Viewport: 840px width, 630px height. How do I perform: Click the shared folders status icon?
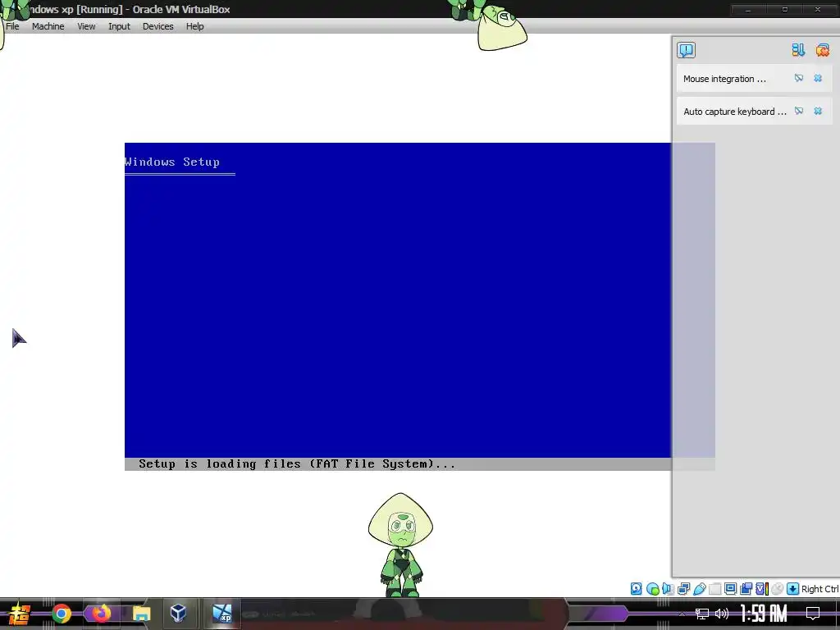(x=714, y=589)
